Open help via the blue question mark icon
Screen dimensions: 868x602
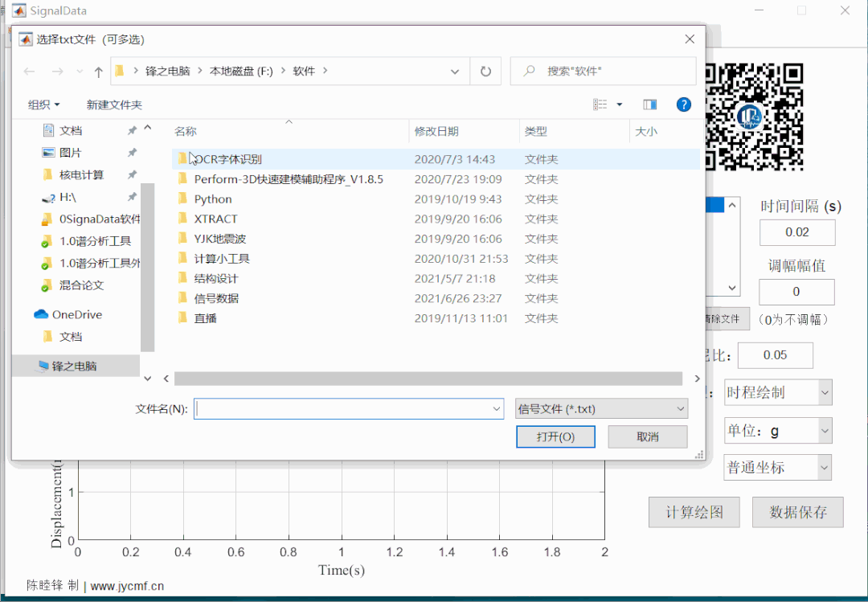pyautogui.click(x=683, y=104)
